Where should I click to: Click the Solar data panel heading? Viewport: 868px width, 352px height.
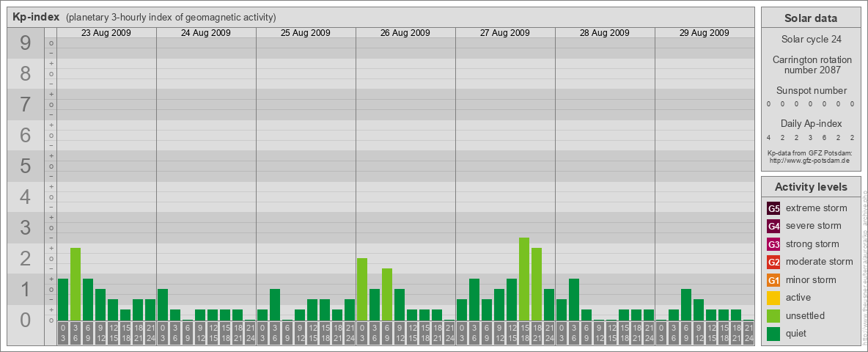tap(810, 18)
